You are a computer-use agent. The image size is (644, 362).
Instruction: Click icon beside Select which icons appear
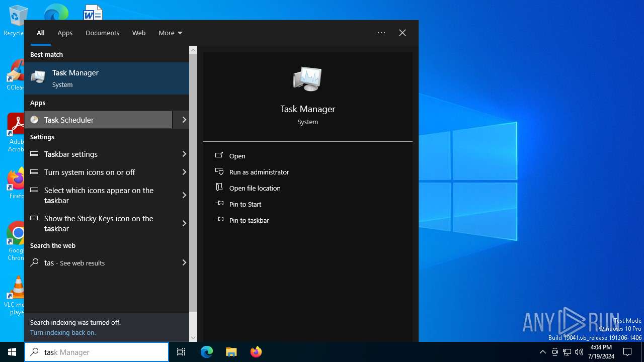34,190
